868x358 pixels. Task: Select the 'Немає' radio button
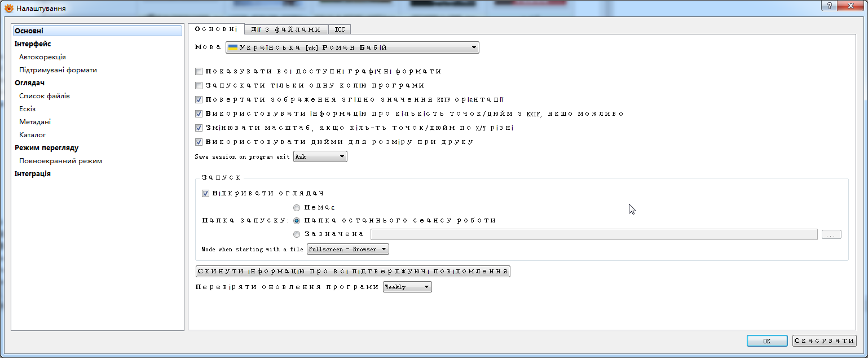[297, 208]
